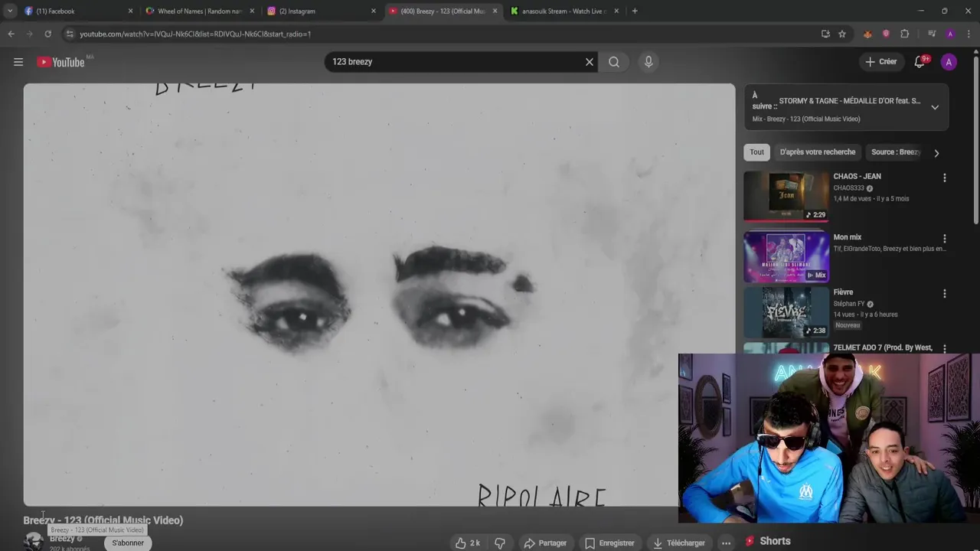Screen dimensions: 980x551
Task: Click the STORMY & TAGNE up-next title
Action: point(850,101)
